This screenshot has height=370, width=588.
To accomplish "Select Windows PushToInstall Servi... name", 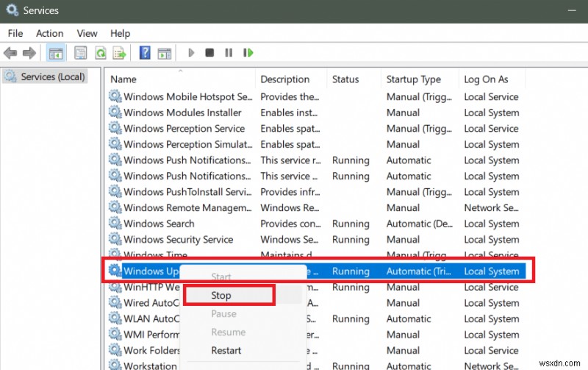I will click(x=187, y=192).
